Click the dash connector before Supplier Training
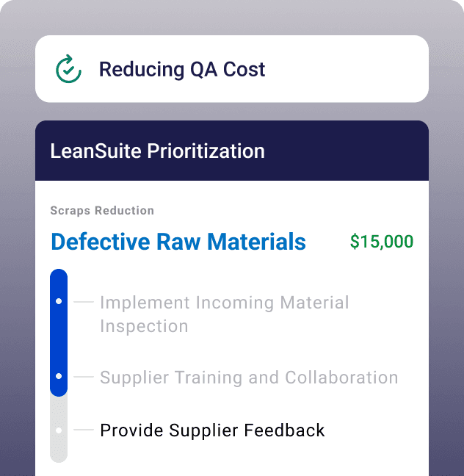464x476 pixels. click(84, 377)
